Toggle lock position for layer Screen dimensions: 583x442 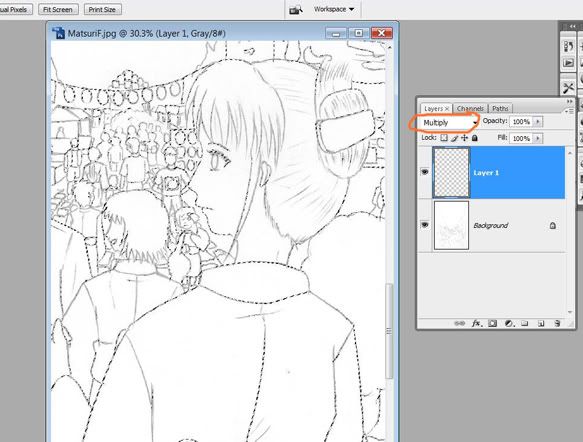coord(464,138)
